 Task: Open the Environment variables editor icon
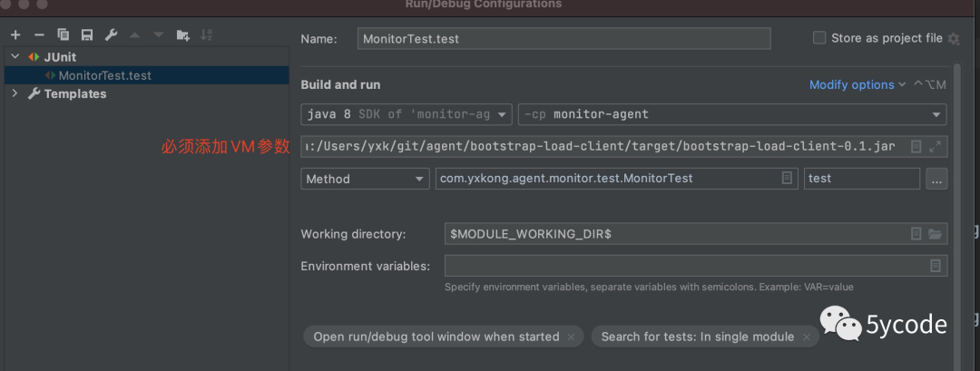point(936,266)
